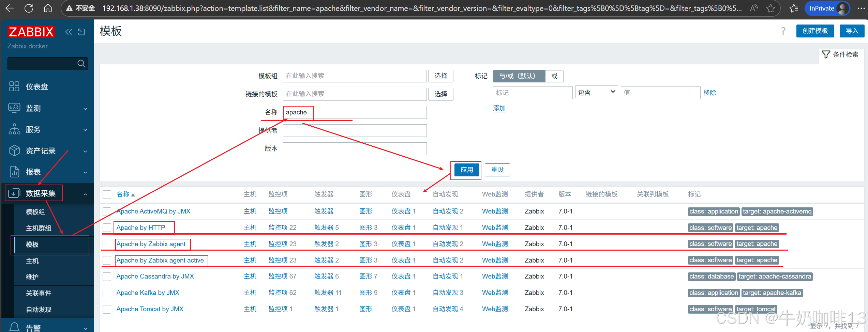This screenshot has height=332, width=868.
Task: Expand the 告警 menu chevron
Action: pos(85,329)
